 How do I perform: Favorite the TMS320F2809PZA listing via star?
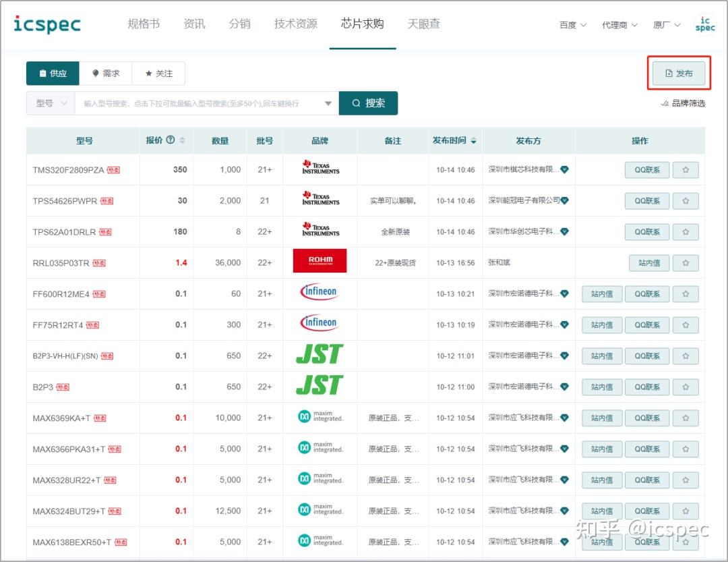686,169
